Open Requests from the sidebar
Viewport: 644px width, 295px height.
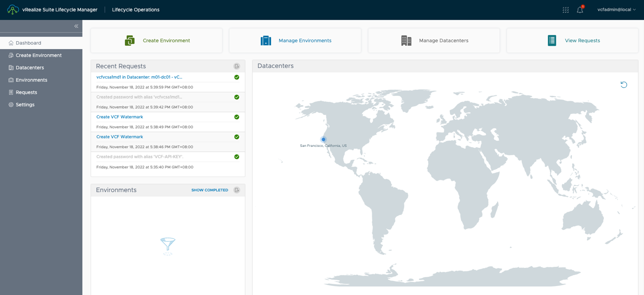tap(41, 93)
